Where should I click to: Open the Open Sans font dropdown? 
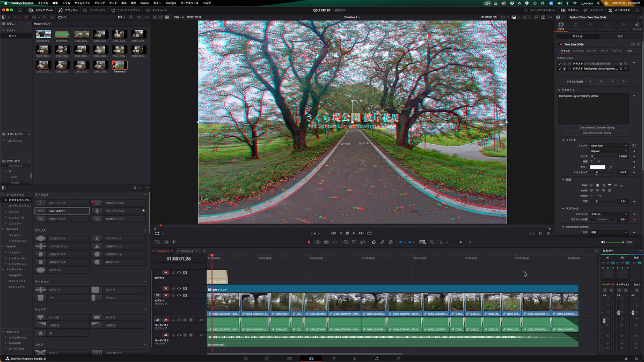pos(609,145)
